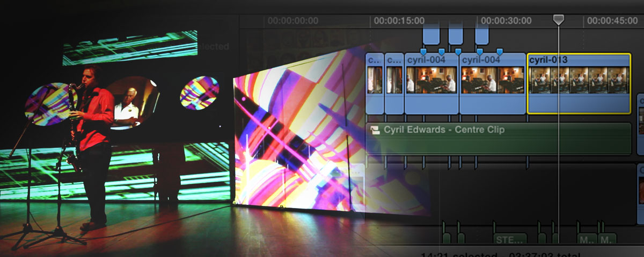
Task: Click the 00:00:30:00 timecode on the ruler
Action: point(506,21)
